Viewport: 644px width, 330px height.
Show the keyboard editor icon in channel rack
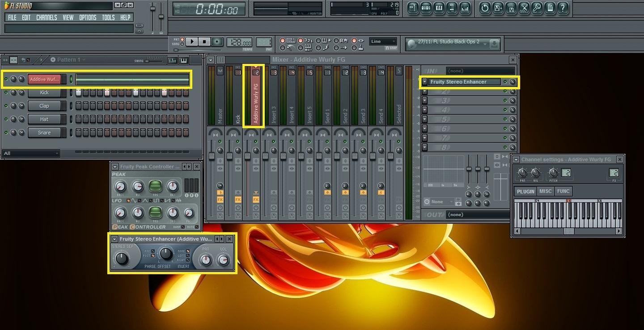[183, 60]
